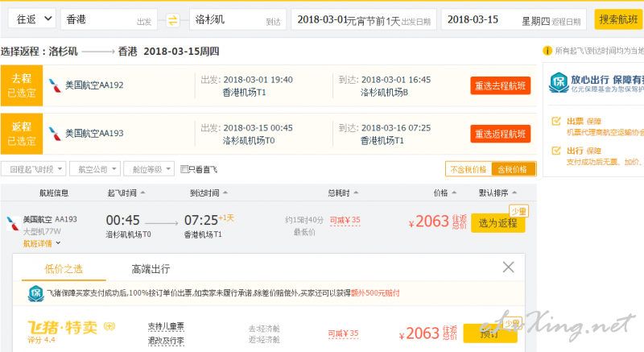This screenshot has width=644, height=352.
Task: Sort by 默认排序 column
Action: [x=497, y=193]
